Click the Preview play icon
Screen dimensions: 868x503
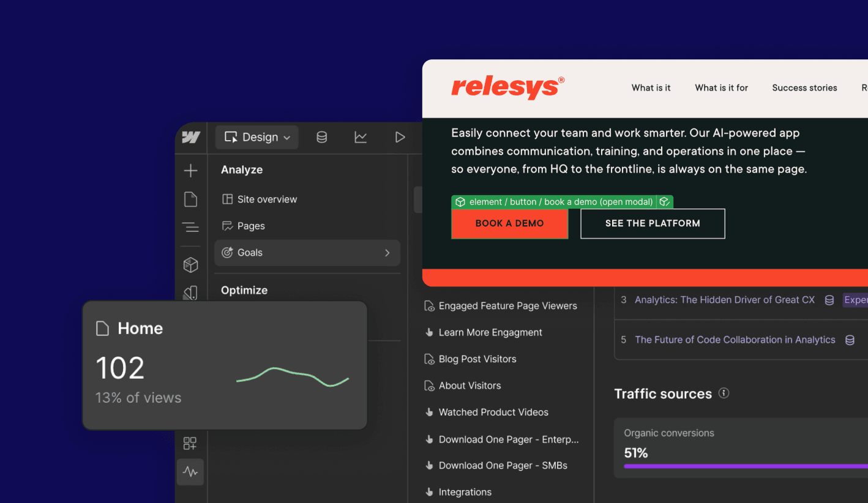pyautogui.click(x=400, y=137)
